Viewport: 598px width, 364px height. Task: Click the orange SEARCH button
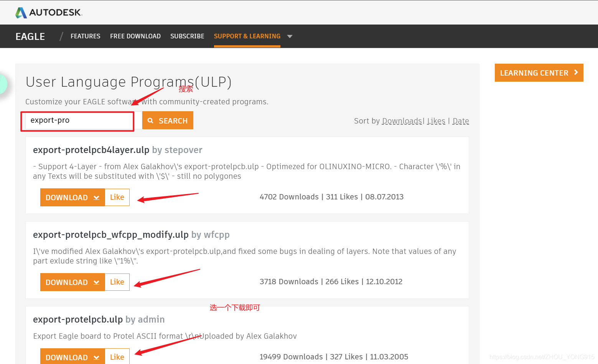[168, 120]
